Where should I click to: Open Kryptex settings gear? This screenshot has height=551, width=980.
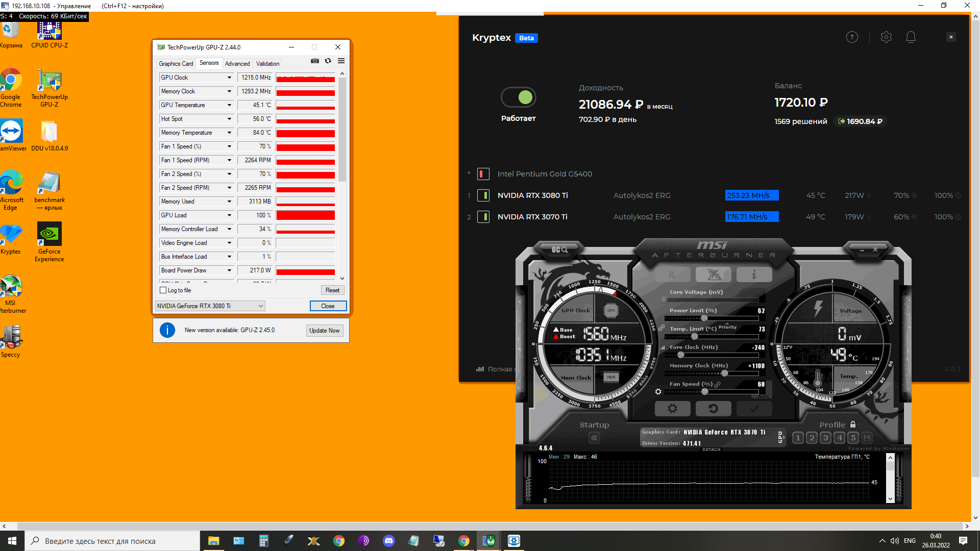point(886,37)
